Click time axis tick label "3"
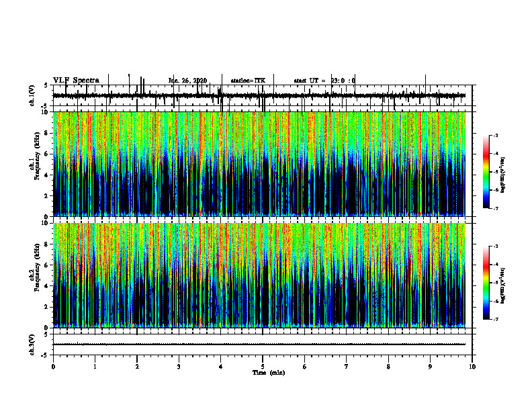532x411 pixels. click(x=179, y=367)
